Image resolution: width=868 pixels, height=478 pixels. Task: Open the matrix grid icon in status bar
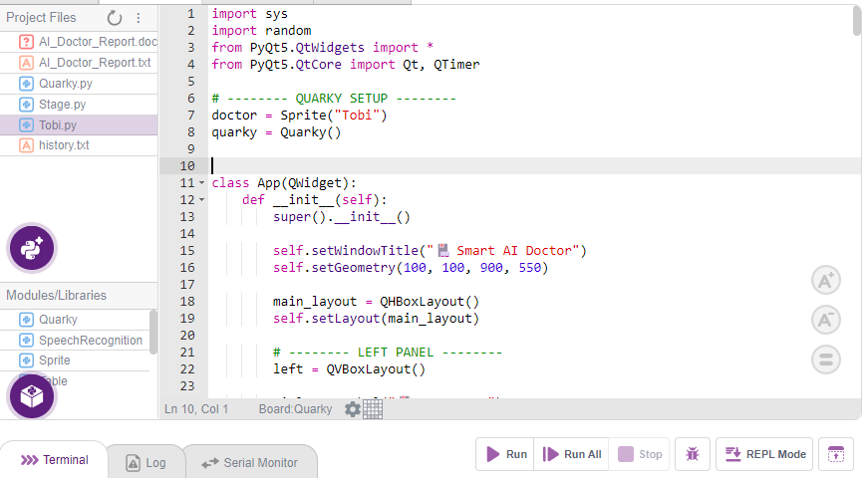373,409
